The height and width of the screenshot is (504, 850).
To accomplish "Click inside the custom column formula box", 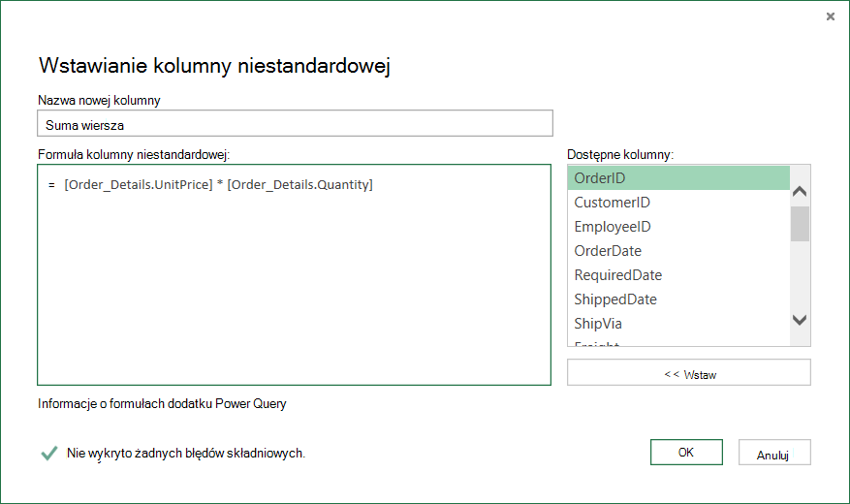I will [295, 274].
